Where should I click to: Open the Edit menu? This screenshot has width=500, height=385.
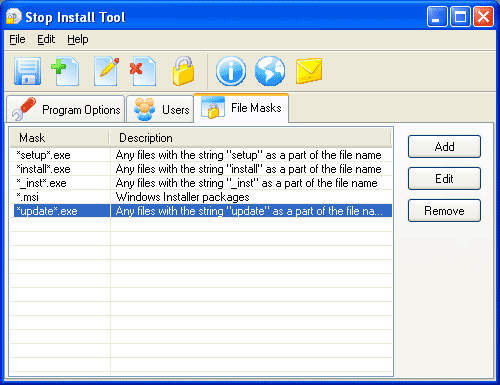[46, 39]
